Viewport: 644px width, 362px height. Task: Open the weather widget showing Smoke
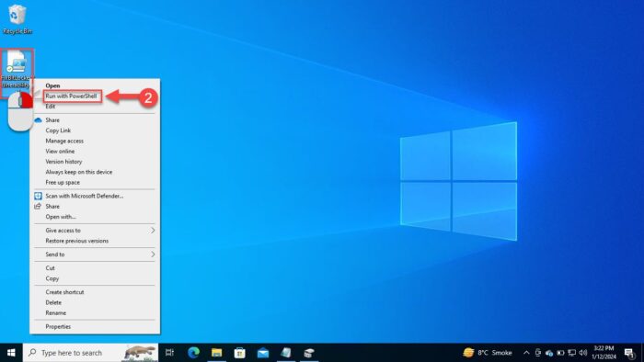tap(487, 353)
